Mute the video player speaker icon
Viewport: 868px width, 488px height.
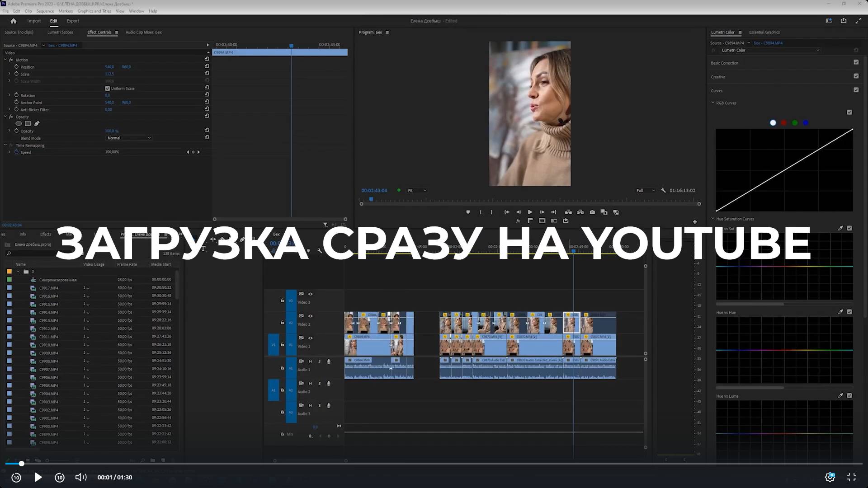tap(80, 477)
